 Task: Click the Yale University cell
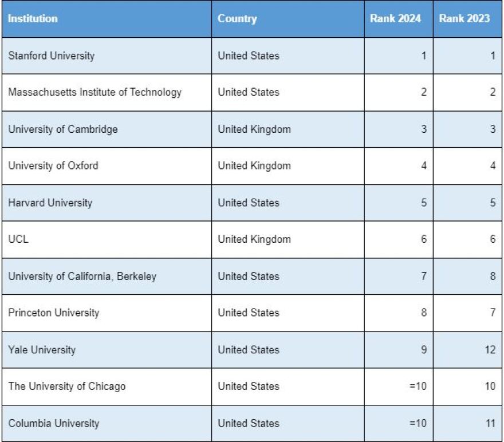pos(41,350)
